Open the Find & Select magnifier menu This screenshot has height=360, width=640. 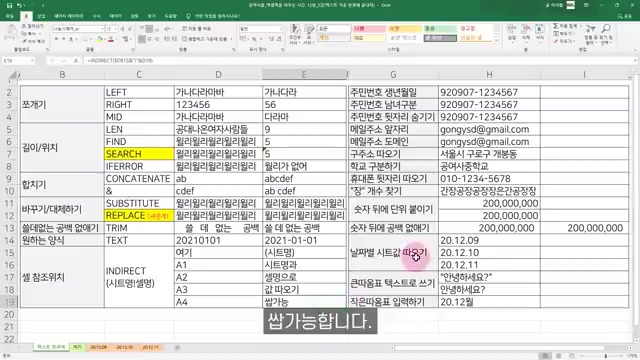[x=606, y=34]
